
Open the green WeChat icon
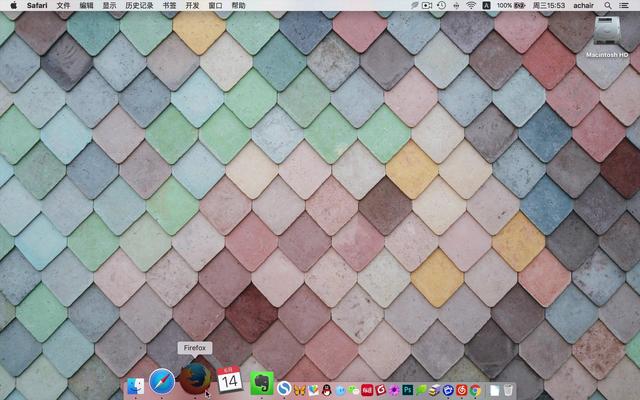click(353, 390)
